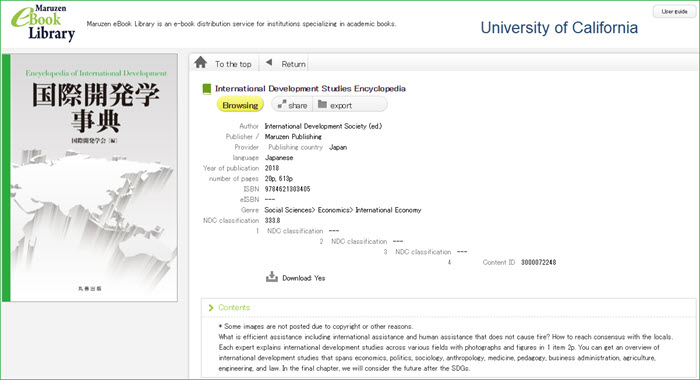The width and height of the screenshot is (700, 380).
Task: Click the share button label
Action: (297, 105)
